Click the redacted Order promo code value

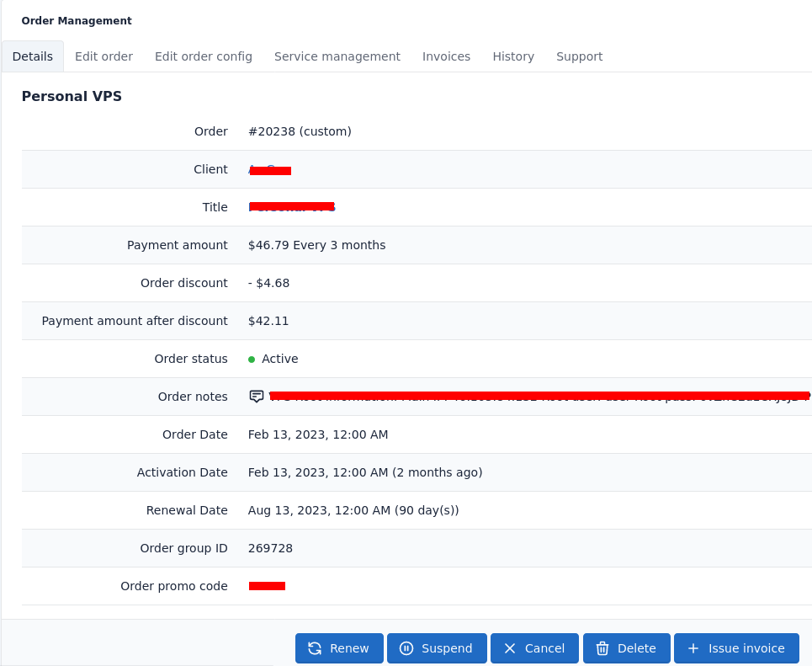(x=266, y=586)
